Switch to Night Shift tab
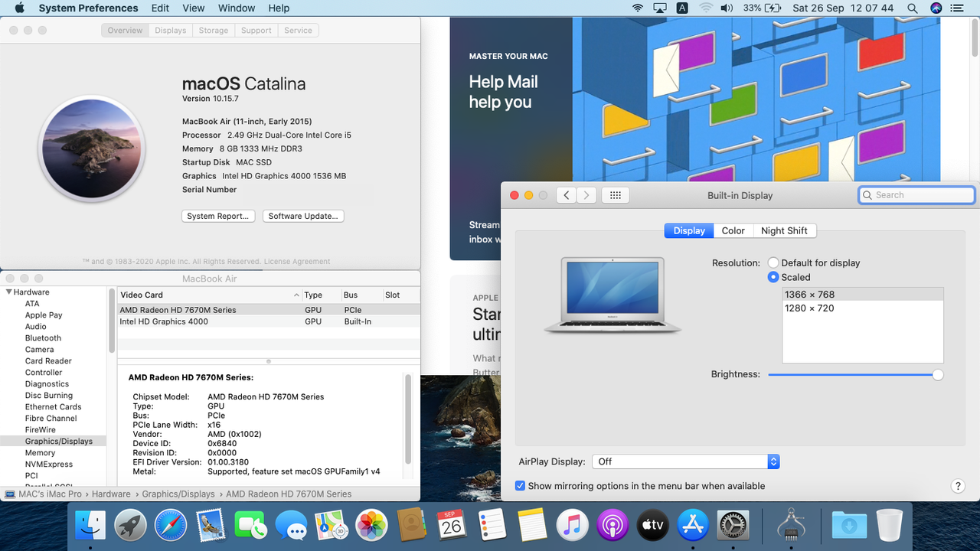 pyautogui.click(x=784, y=230)
